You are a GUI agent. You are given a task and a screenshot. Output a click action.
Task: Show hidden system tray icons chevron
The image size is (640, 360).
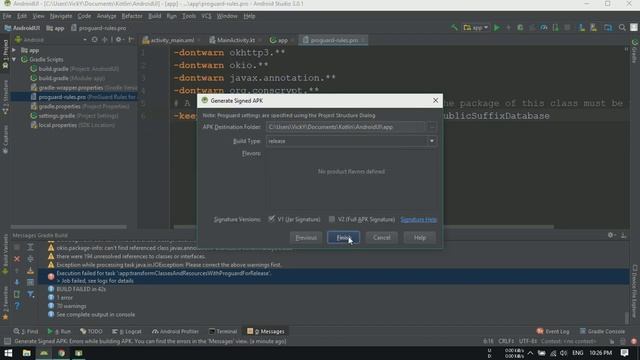click(x=530, y=353)
